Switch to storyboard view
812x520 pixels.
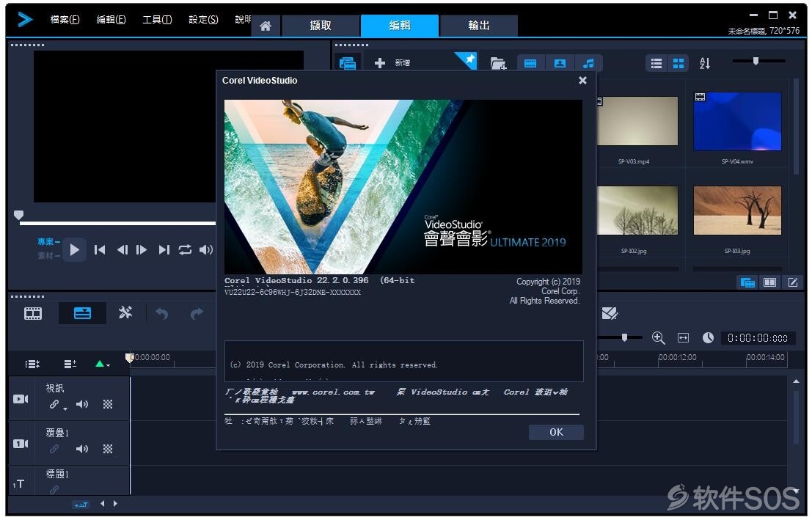[x=33, y=313]
